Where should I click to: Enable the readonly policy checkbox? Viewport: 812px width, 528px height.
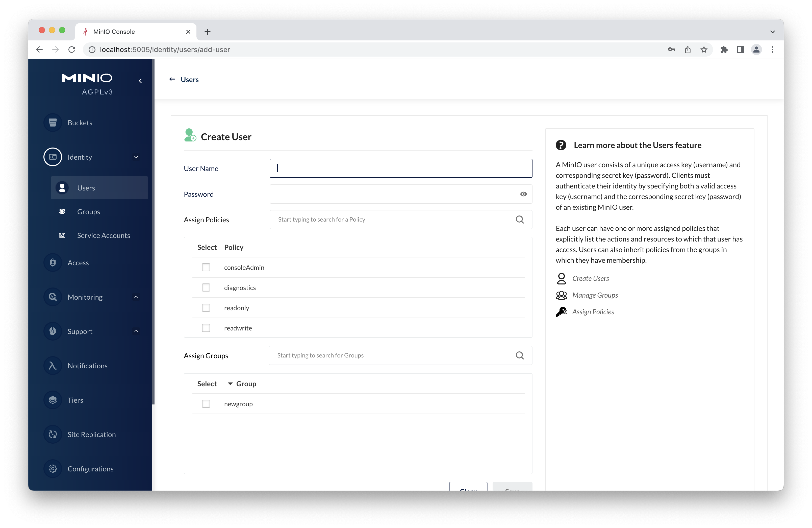pos(206,307)
